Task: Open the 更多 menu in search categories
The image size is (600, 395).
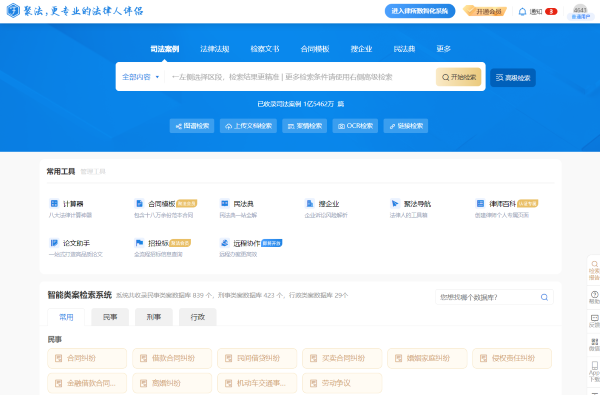Action: [443, 49]
